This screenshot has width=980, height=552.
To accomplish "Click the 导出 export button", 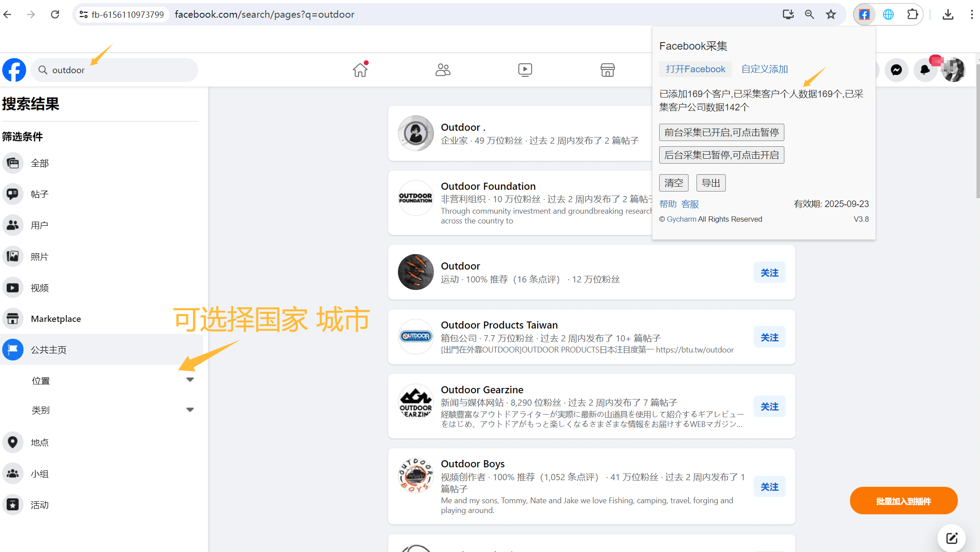I will [x=711, y=183].
